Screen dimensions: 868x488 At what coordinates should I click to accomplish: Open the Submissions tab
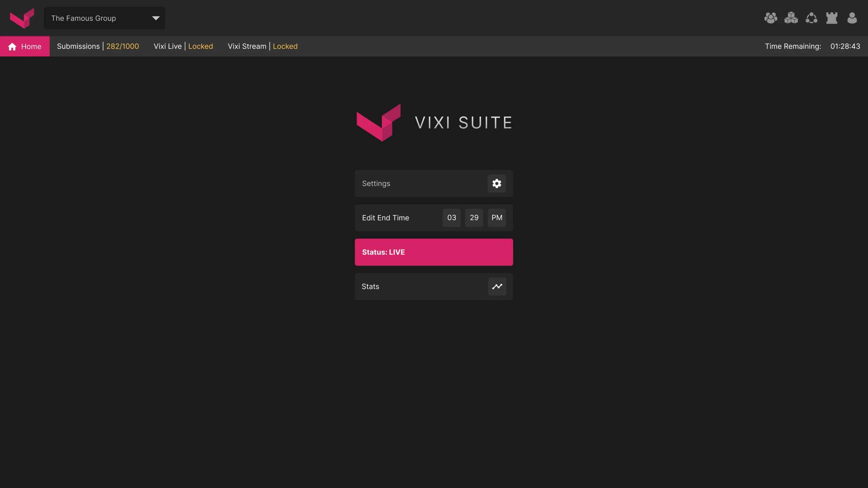click(x=98, y=46)
